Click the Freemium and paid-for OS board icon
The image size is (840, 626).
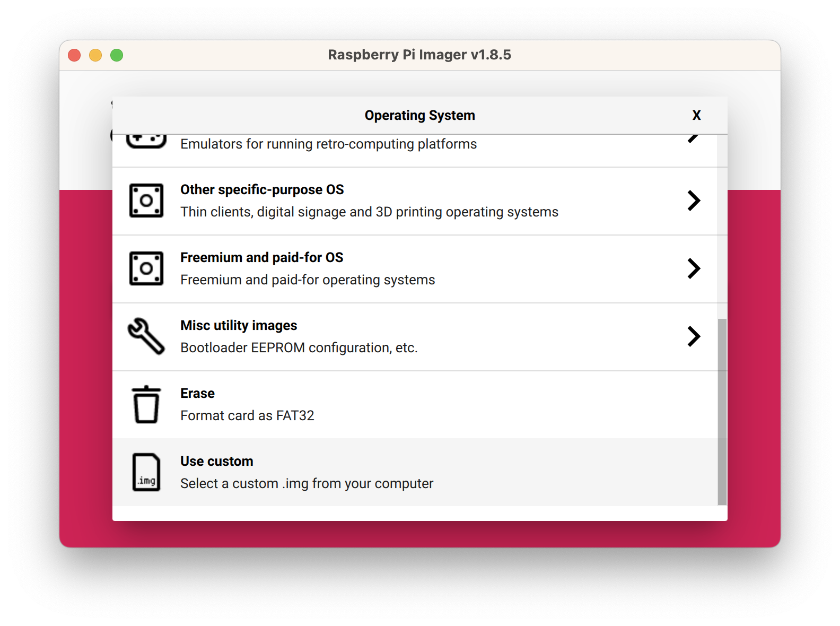pos(146,269)
